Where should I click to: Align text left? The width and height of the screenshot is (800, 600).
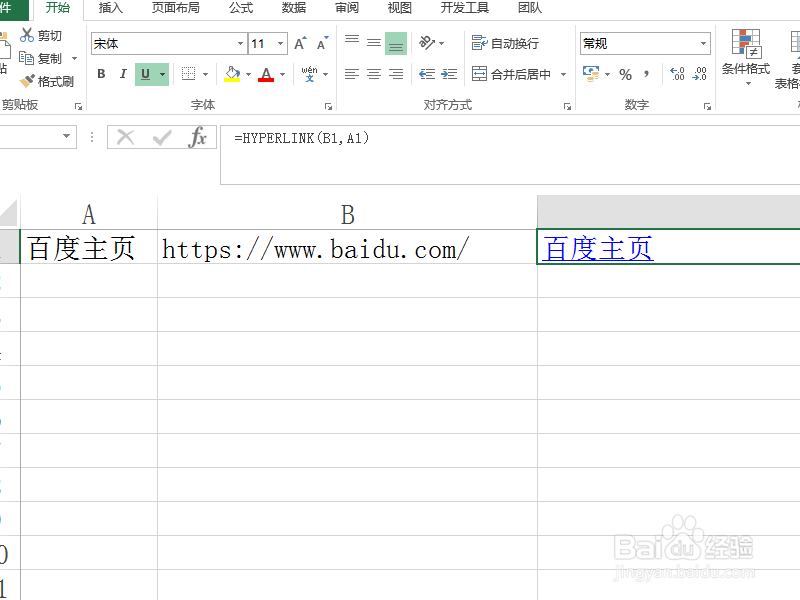[x=352, y=74]
